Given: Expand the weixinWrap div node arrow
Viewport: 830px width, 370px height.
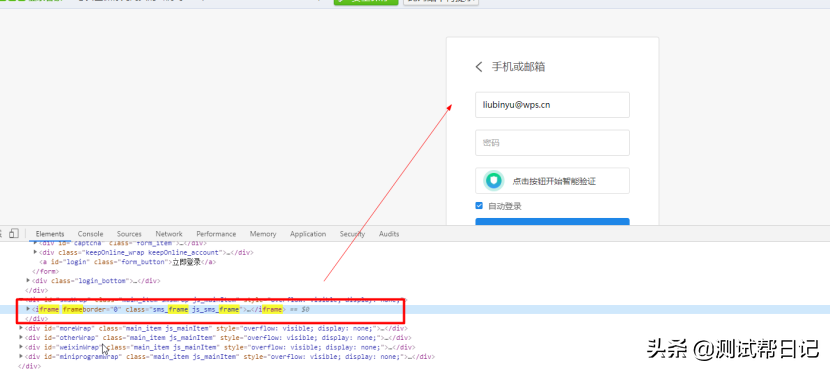Looking at the screenshot, I should click(21, 347).
